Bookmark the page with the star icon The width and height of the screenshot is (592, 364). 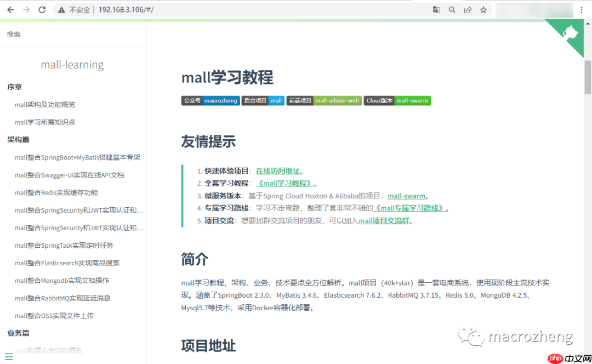point(483,9)
